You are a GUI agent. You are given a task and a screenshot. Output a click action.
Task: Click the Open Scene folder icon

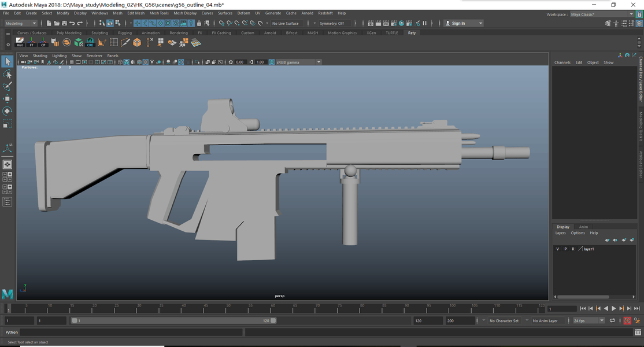[x=57, y=23]
